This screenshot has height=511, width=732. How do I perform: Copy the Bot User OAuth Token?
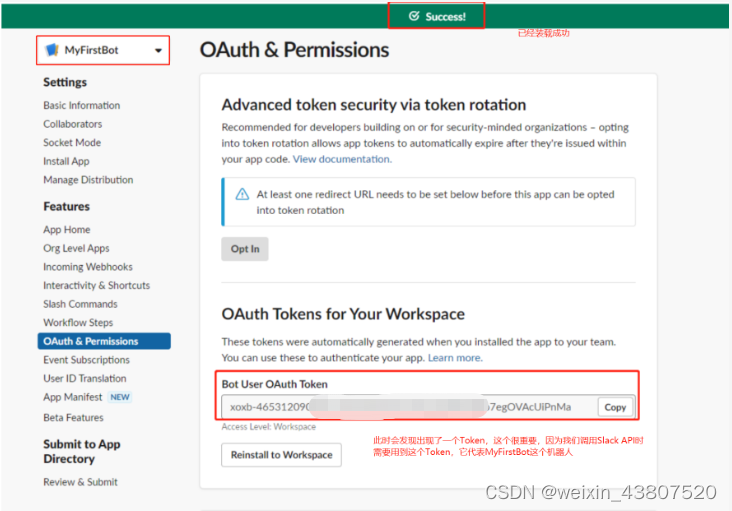615,407
